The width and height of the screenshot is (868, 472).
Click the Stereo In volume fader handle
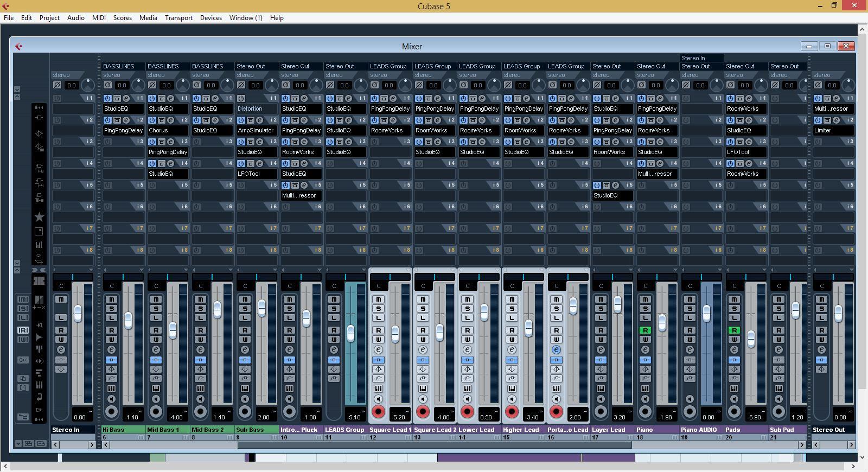(78, 313)
